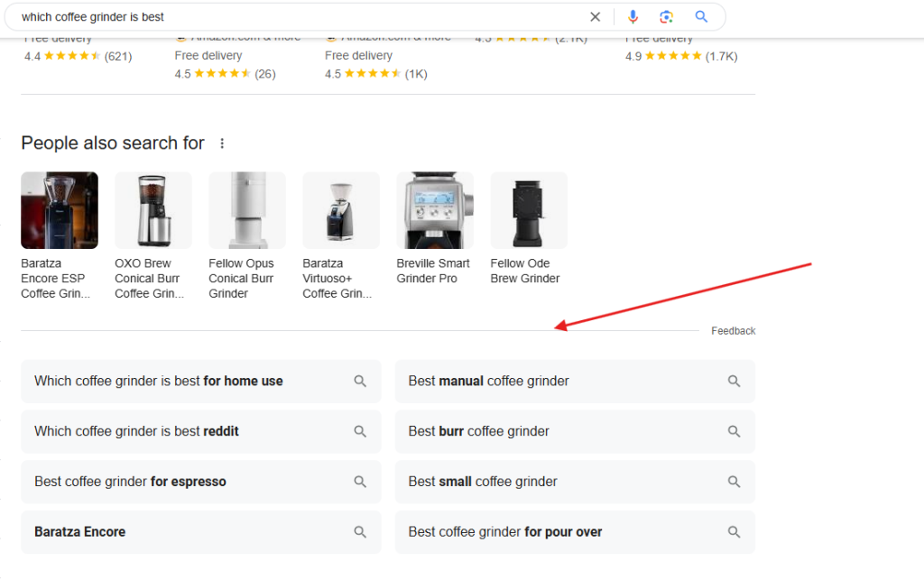Open Google Lens image search
Viewport: 924px width, 580px height.
point(667,17)
